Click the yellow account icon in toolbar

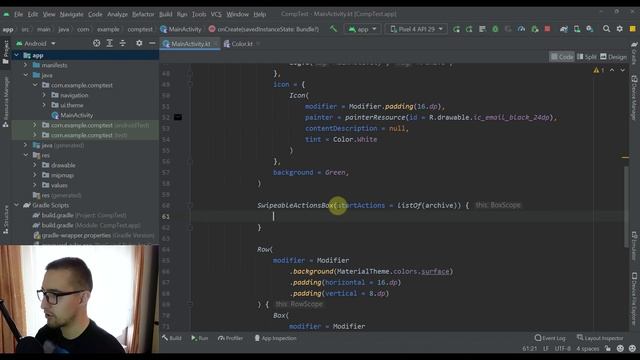[x=633, y=29]
